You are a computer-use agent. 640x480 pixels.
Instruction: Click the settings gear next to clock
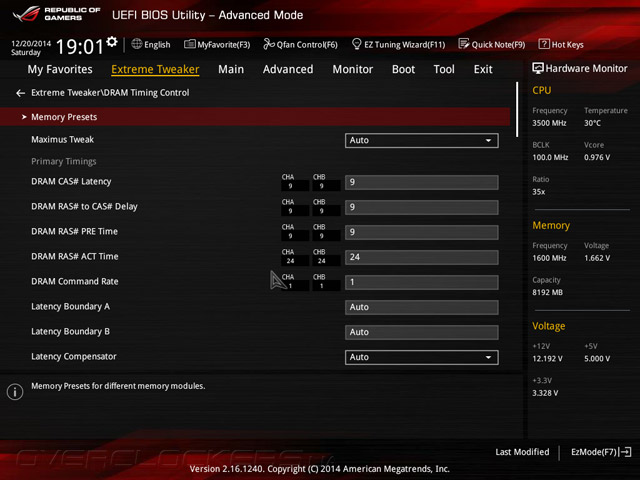click(111, 41)
